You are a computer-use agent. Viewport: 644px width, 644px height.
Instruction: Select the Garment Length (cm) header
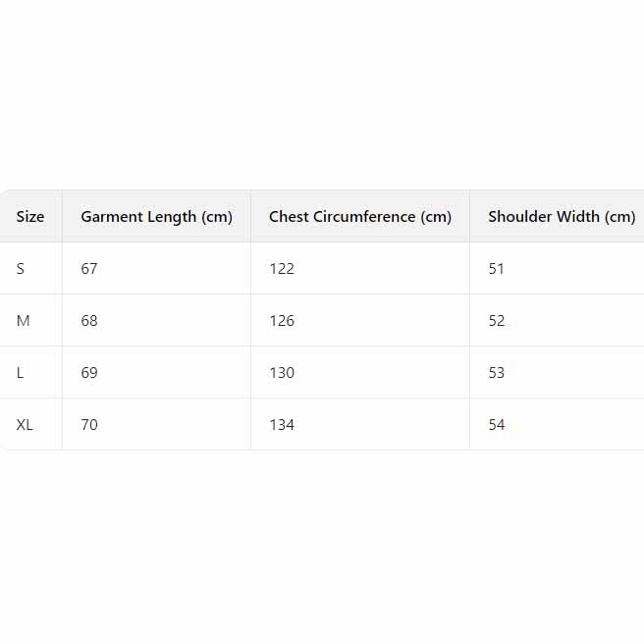pos(156,217)
